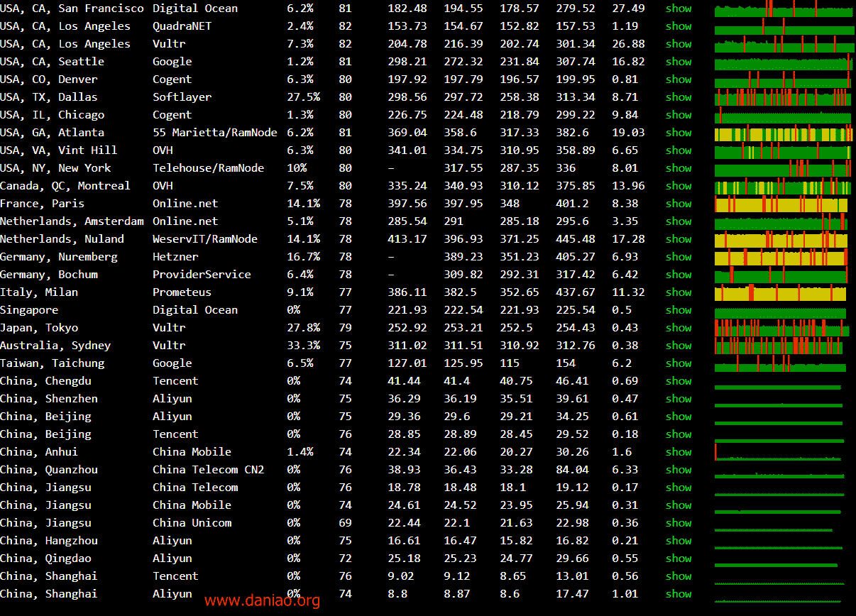856x616 pixels.
Task: Click show link for San Francisco Digital Ocean
Action: tap(679, 9)
